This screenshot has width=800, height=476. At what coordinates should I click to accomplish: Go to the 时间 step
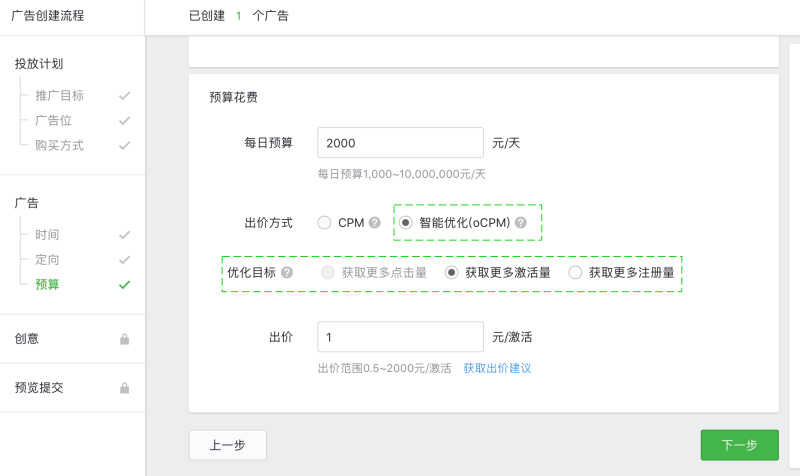coord(47,235)
